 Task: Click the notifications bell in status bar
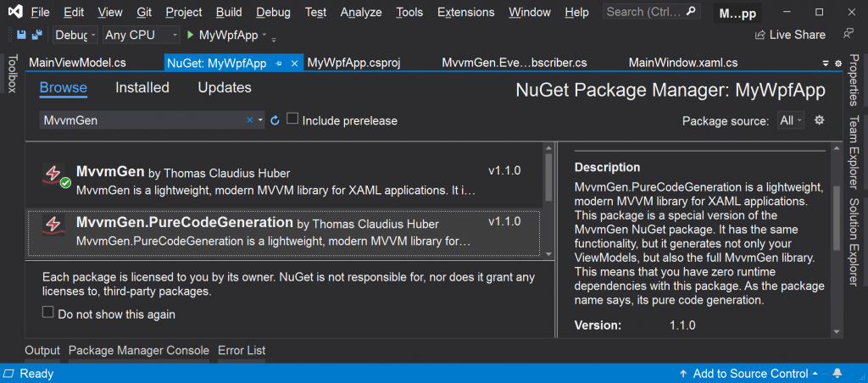tap(837, 374)
